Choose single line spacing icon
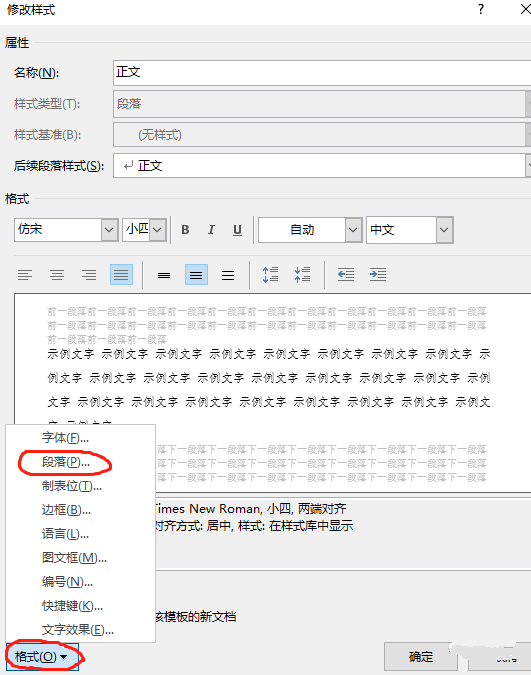The image size is (531, 675). pyautogui.click(x=164, y=275)
